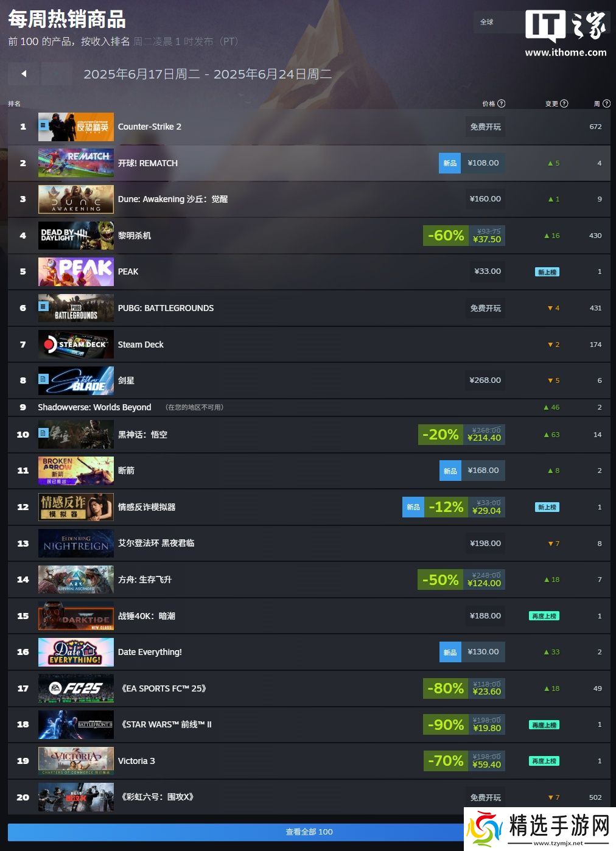This screenshot has width=616, height=851.
Task: Click the ¥268.00 price of Stellar Blade
Action: click(x=485, y=380)
